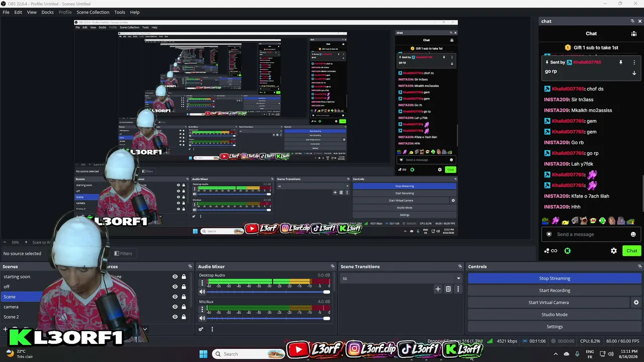Screen dimensions: 644x362
Task: Adjust the Desktop Audio volume slider
Action: click(x=268, y=292)
